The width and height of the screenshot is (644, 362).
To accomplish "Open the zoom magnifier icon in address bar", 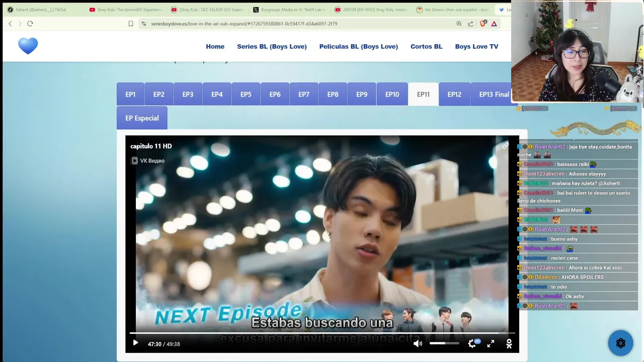I will tap(459, 24).
